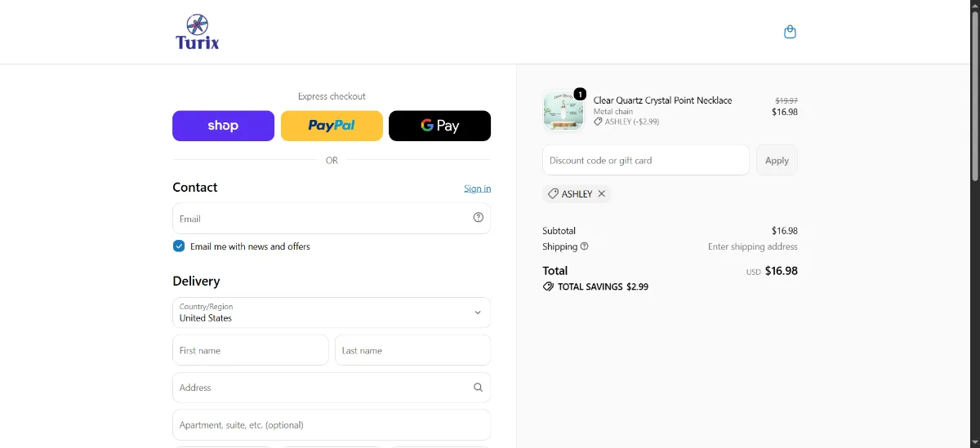The height and width of the screenshot is (448, 980).
Task: Pay with Google Pay express button
Action: click(439, 126)
